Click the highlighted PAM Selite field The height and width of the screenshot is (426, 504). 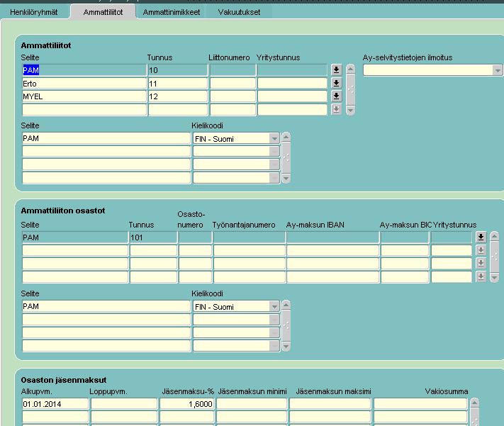84,70
